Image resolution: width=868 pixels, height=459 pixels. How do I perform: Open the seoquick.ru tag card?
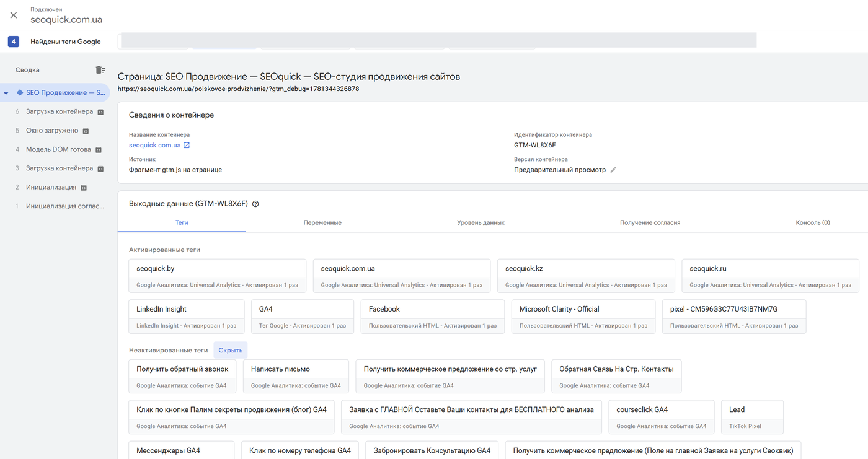pyautogui.click(x=771, y=276)
